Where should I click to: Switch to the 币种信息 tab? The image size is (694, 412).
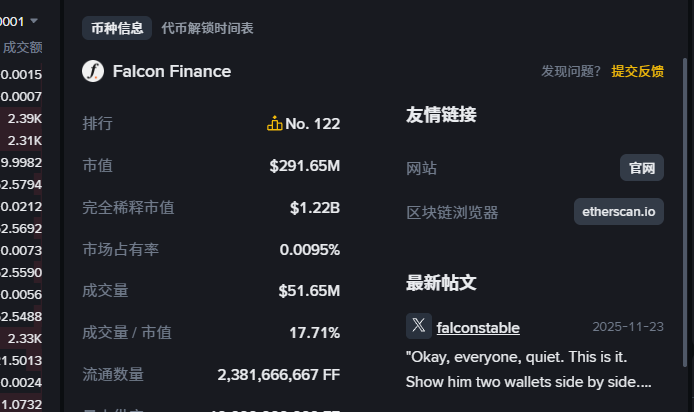117,28
